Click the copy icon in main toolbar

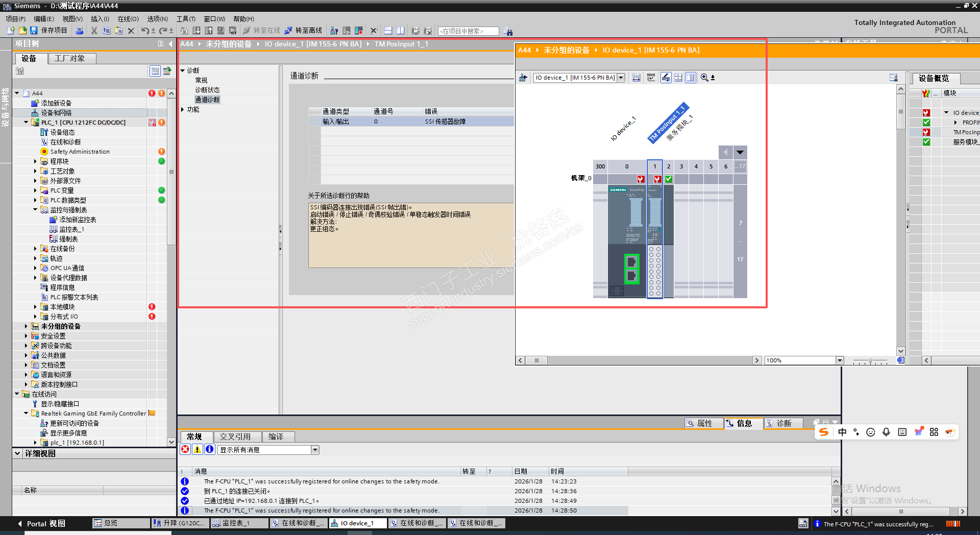[x=106, y=31]
